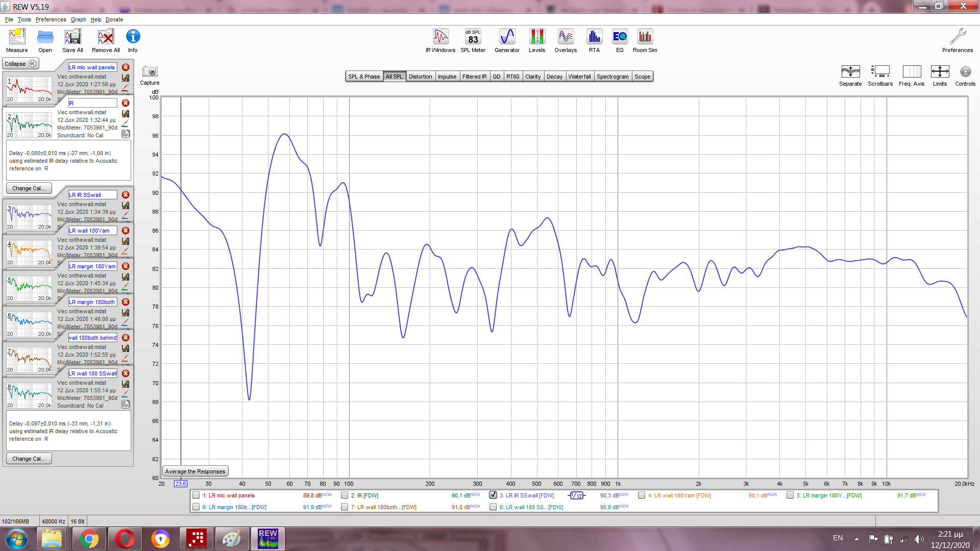The height and width of the screenshot is (551, 980).
Task: Enable trace 7: LR wall 180both
Action: pyautogui.click(x=345, y=507)
